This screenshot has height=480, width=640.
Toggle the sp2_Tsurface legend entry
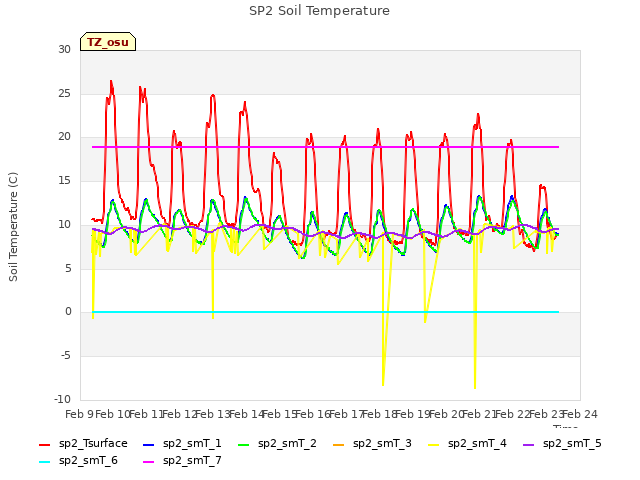(x=83, y=444)
